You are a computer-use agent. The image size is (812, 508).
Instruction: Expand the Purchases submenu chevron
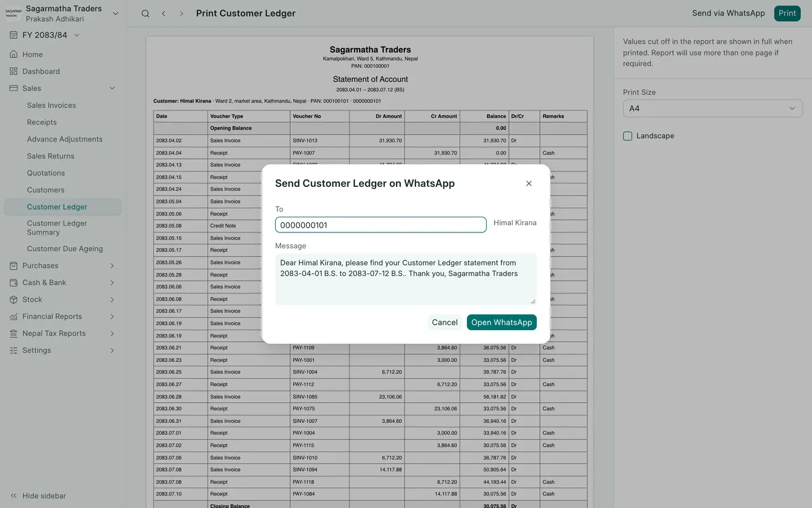112,266
